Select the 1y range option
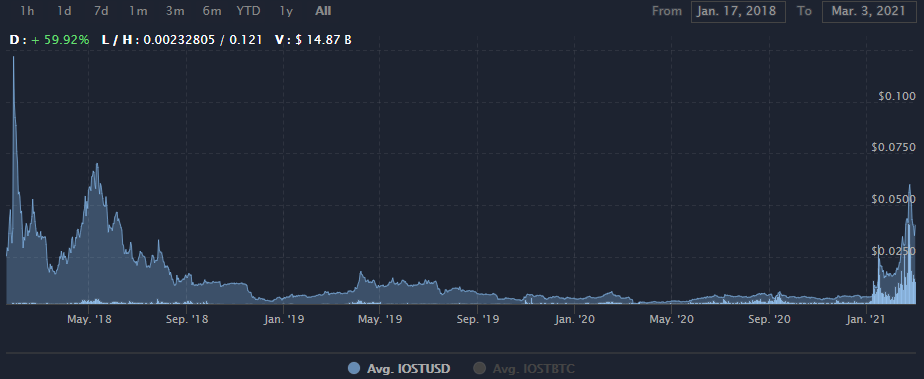Screen dimensions: 924x379 (x=287, y=11)
